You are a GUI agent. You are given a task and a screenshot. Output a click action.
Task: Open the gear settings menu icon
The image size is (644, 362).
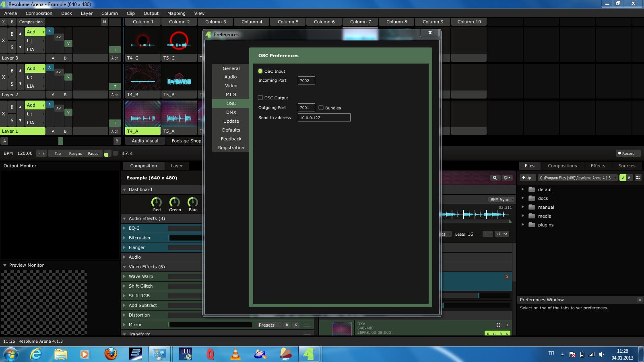click(x=507, y=178)
